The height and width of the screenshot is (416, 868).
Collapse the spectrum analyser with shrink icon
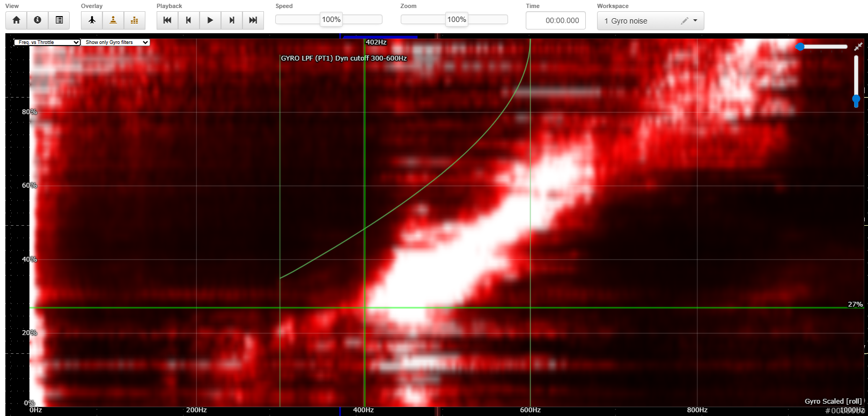click(x=858, y=47)
